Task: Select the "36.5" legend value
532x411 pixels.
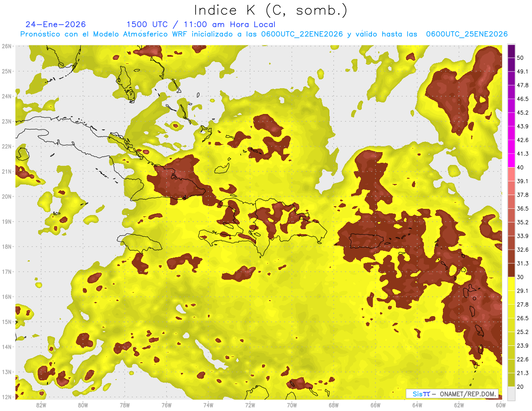Action: 523,208
